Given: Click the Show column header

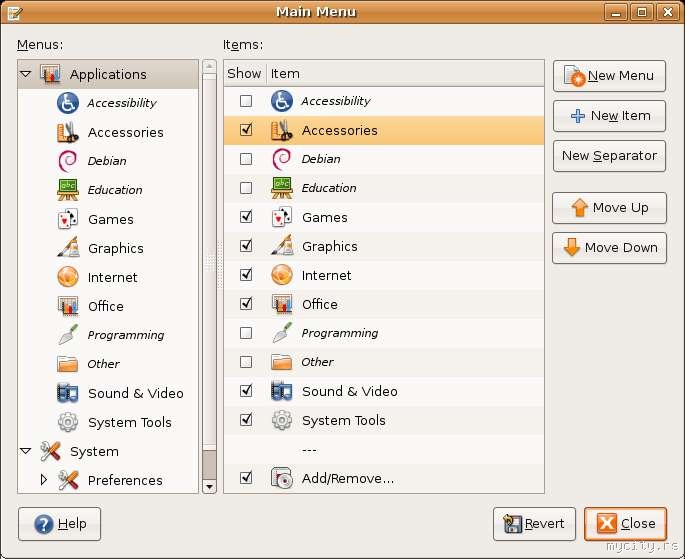Looking at the screenshot, I should [245, 73].
